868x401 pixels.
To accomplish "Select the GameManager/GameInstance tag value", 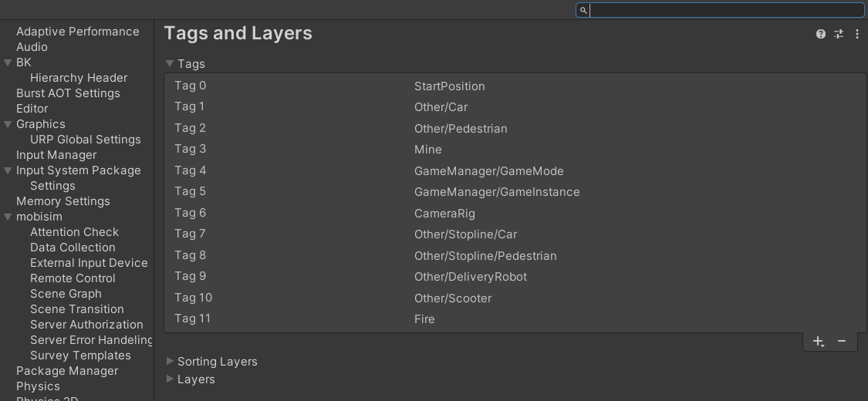I will pos(497,192).
